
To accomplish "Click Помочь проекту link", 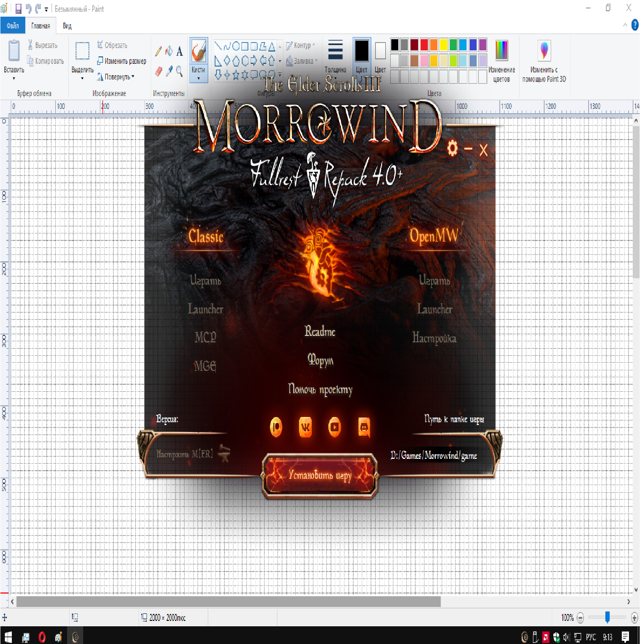I will point(320,389).
